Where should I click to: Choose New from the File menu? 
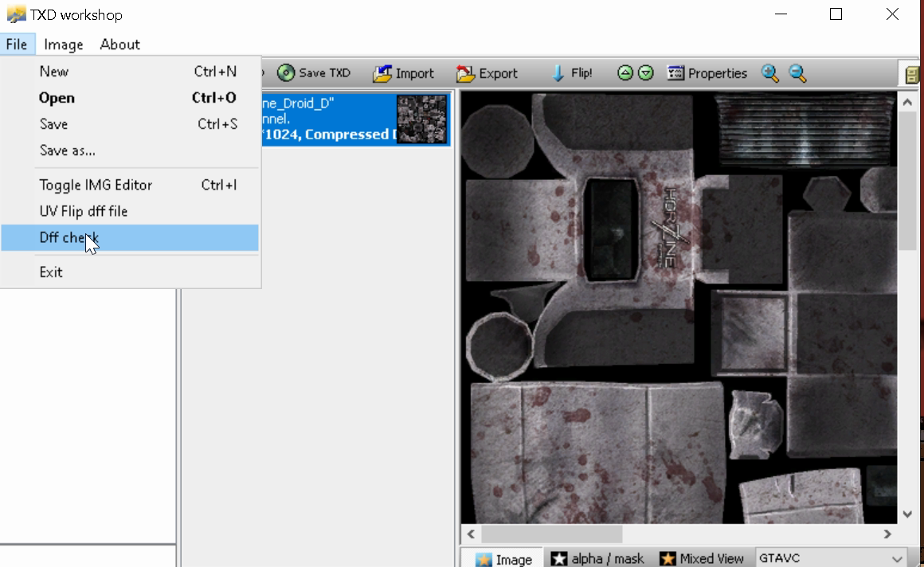click(x=130, y=72)
